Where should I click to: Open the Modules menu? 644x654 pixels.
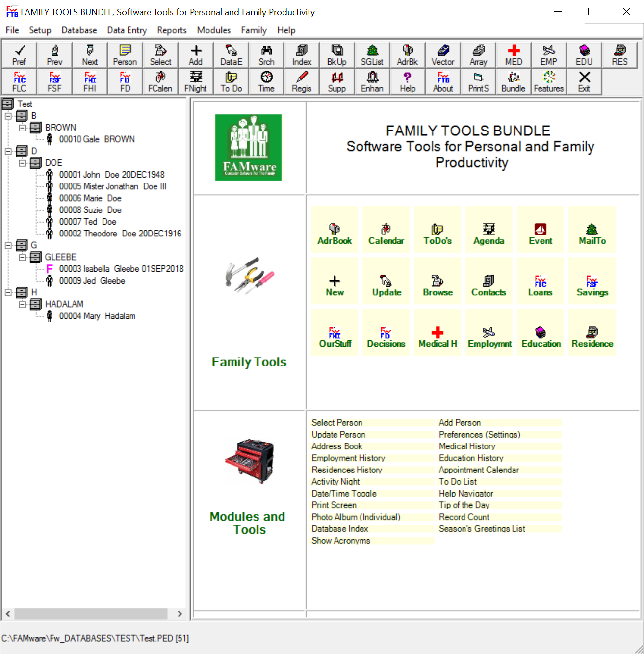click(x=214, y=30)
